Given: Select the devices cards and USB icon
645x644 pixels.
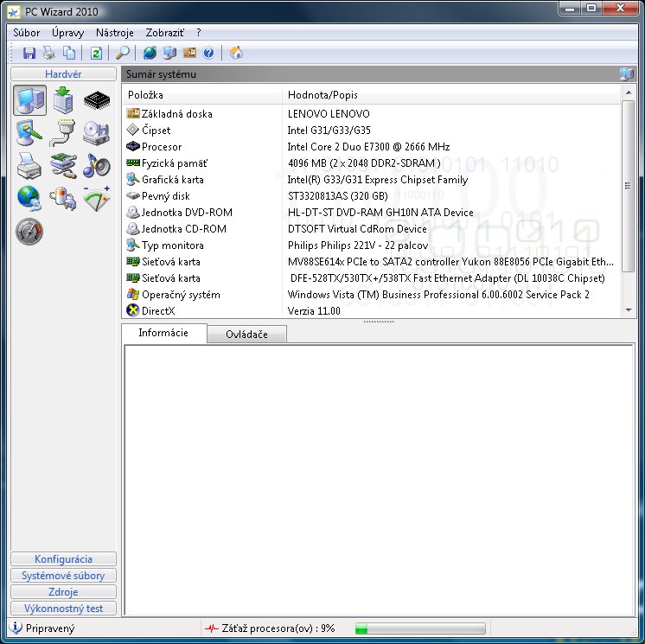Looking at the screenshot, I should pyautogui.click(x=63, y=165).
